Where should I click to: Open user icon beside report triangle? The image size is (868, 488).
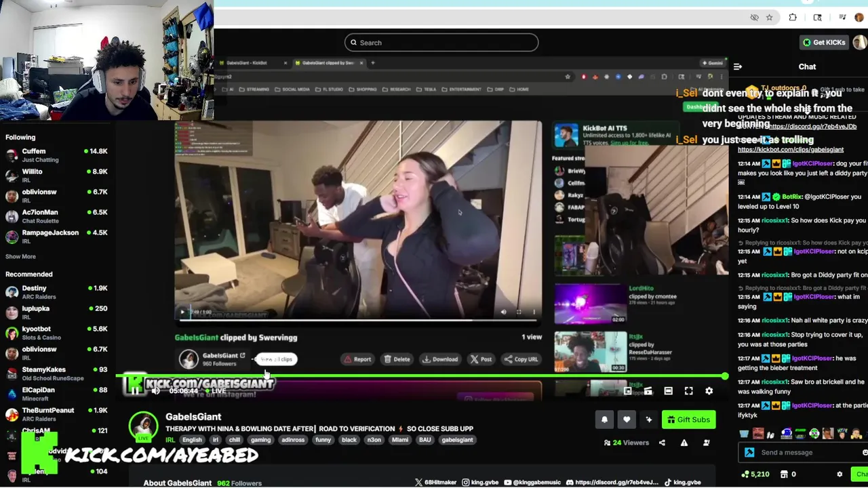coord(706,443)
